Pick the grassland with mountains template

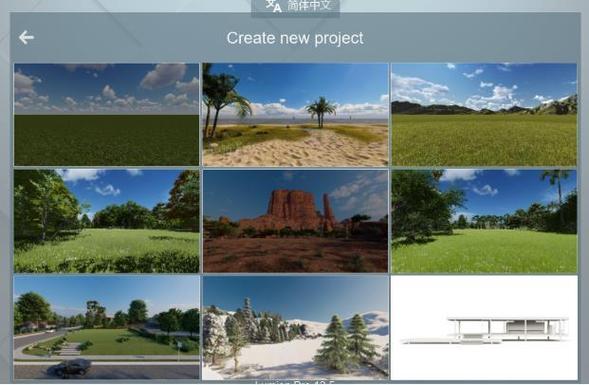point(484,115)
